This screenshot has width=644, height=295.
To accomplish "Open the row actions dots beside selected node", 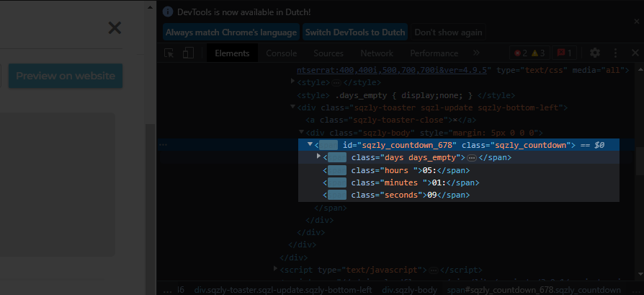I will pyautogui.click(x=163, y=145).
